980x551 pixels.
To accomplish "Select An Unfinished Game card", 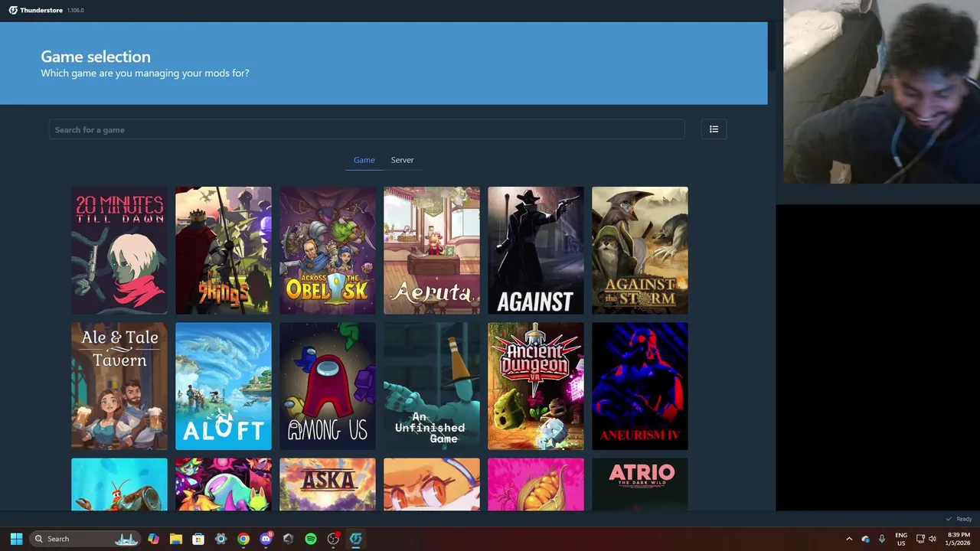I will 432,386.
